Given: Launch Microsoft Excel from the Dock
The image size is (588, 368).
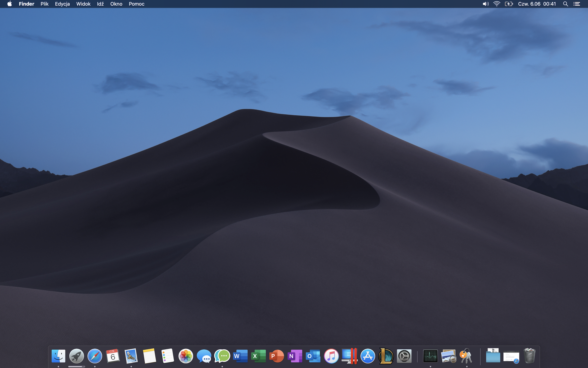Looking at the screenshot, I should coord(258,356).
